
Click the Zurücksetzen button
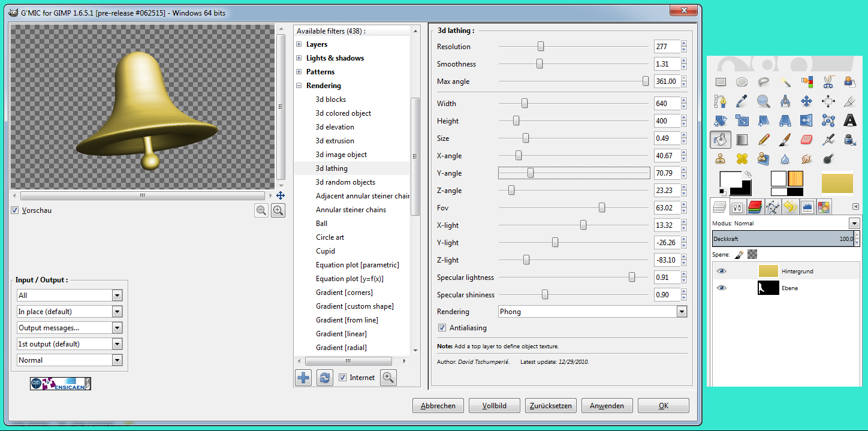coord(550,406)
